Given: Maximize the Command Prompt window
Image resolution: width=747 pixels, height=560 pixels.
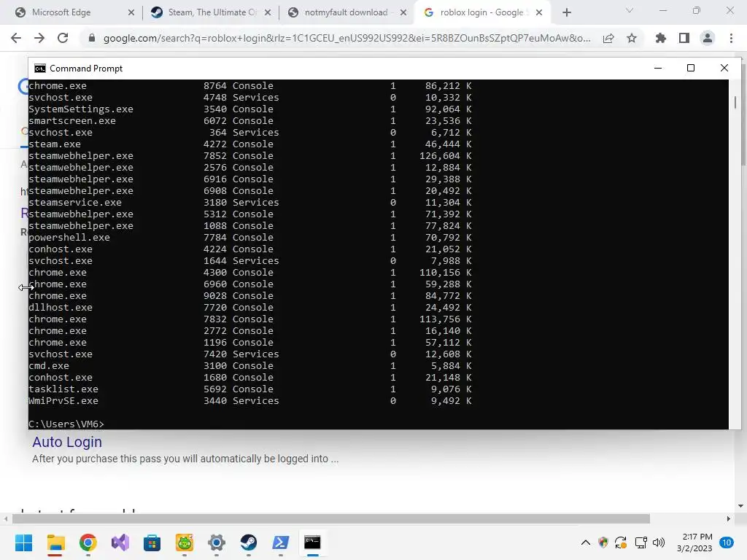Looking at the screenshot, I should point(690,68).
